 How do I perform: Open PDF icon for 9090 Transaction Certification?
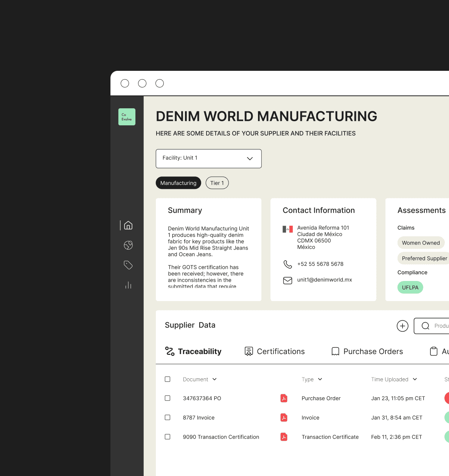click(284, 437)
